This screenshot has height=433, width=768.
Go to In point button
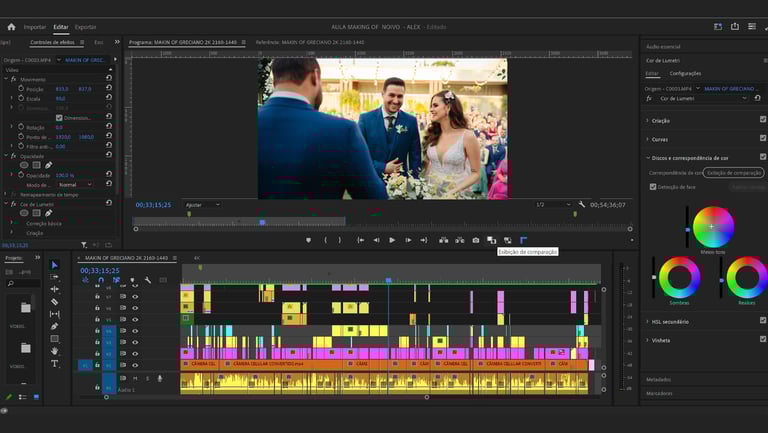360,240
